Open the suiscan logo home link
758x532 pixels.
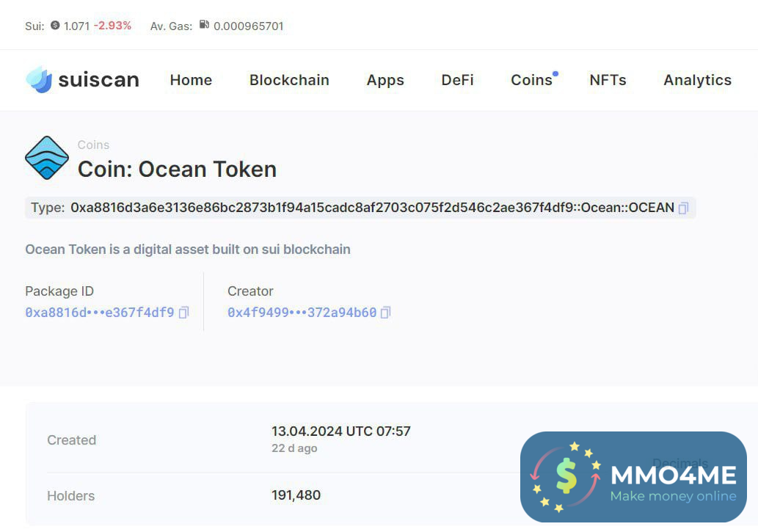click(x=82, y=80)
